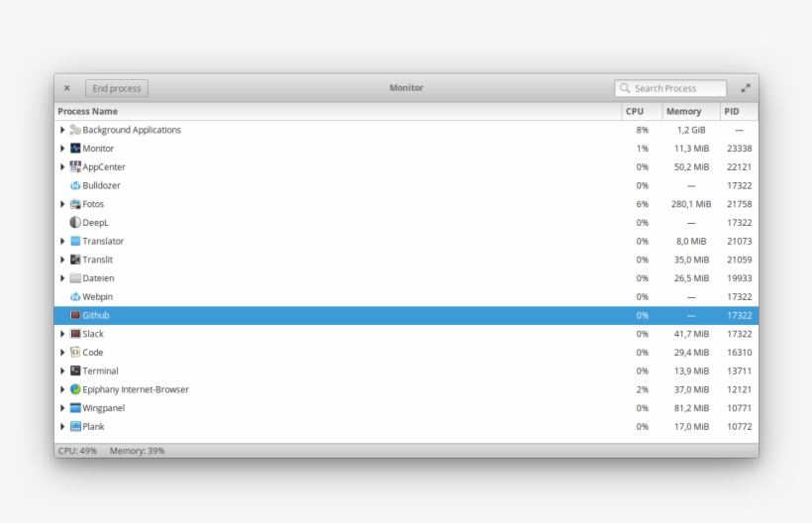Click the AppCenter icon in process list
The height and width of the screenshot is (523, 812).
(75, 167)
